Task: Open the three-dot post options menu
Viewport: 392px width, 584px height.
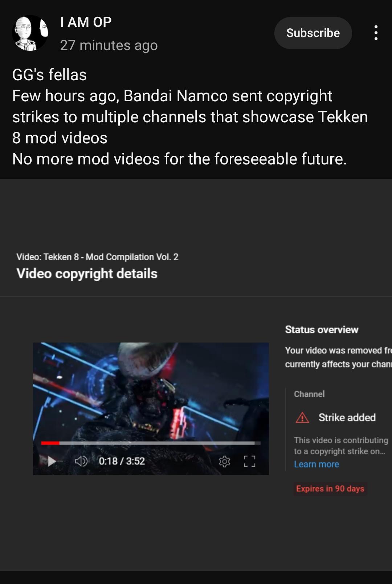Action: pos(376,33)
